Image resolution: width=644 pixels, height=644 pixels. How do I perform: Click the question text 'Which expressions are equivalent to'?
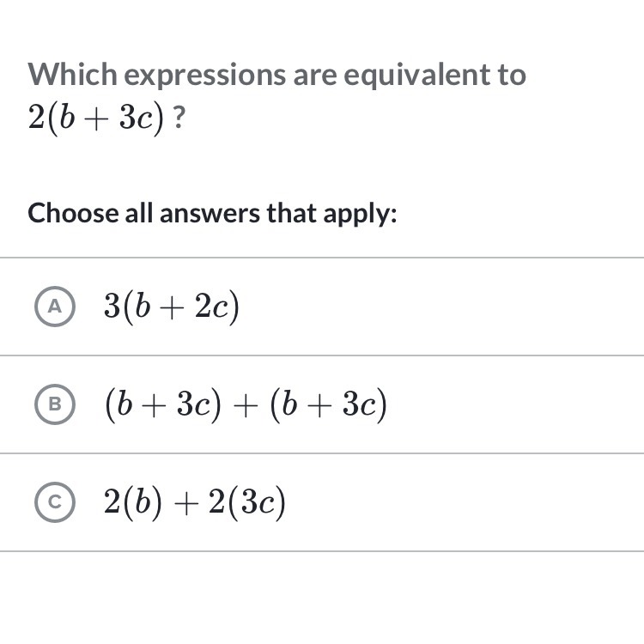pos(276,75)
